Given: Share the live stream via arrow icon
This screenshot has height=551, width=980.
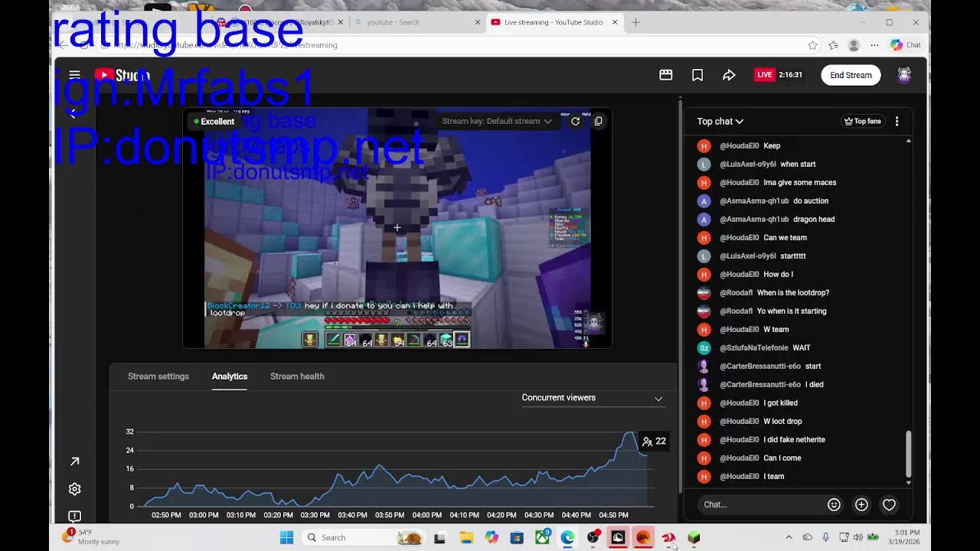Looking at the screenshot, I should click(x=729, y=75).
